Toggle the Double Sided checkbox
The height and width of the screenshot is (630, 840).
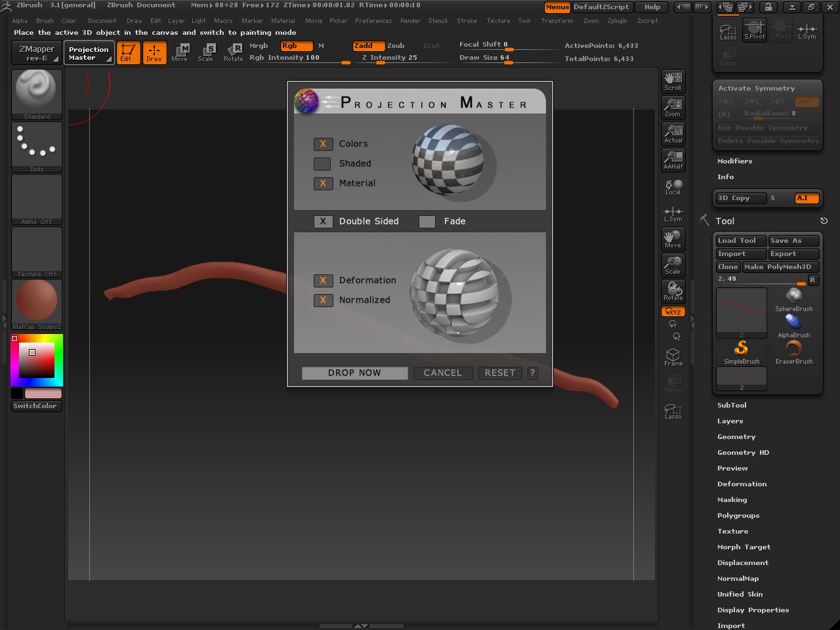pos(322,221)
